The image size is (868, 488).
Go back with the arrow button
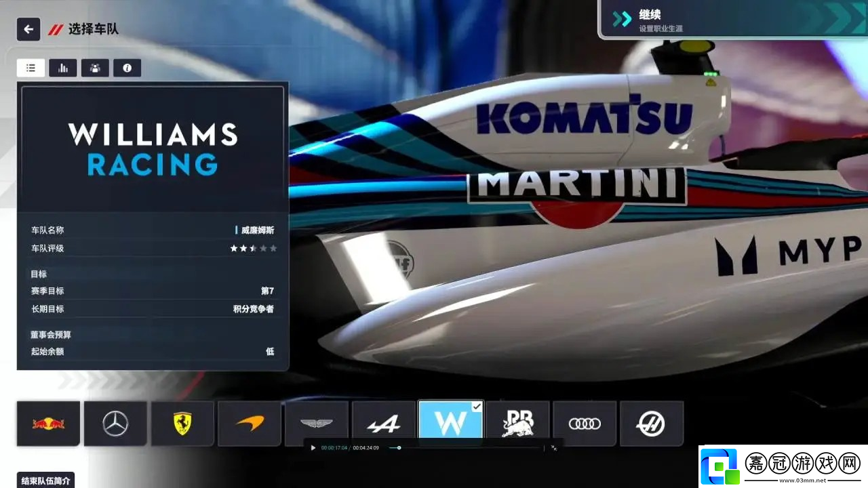coord(28,29)
